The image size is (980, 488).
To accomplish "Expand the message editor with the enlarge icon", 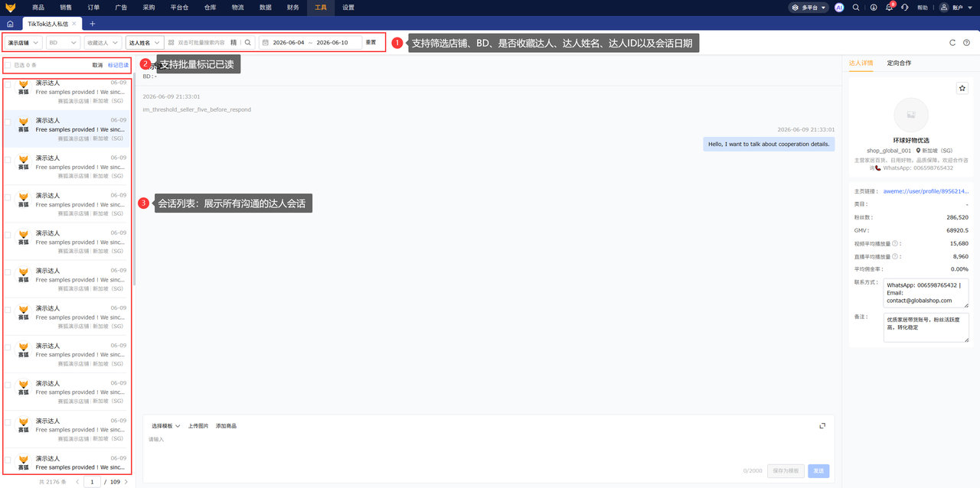I will pos(822,426).
